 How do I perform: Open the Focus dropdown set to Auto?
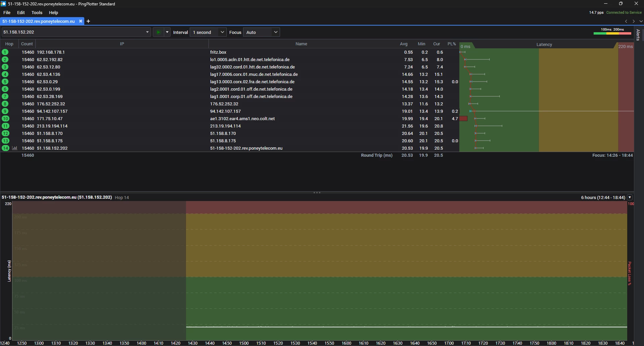pyautogui.click(x=262, y=32)
